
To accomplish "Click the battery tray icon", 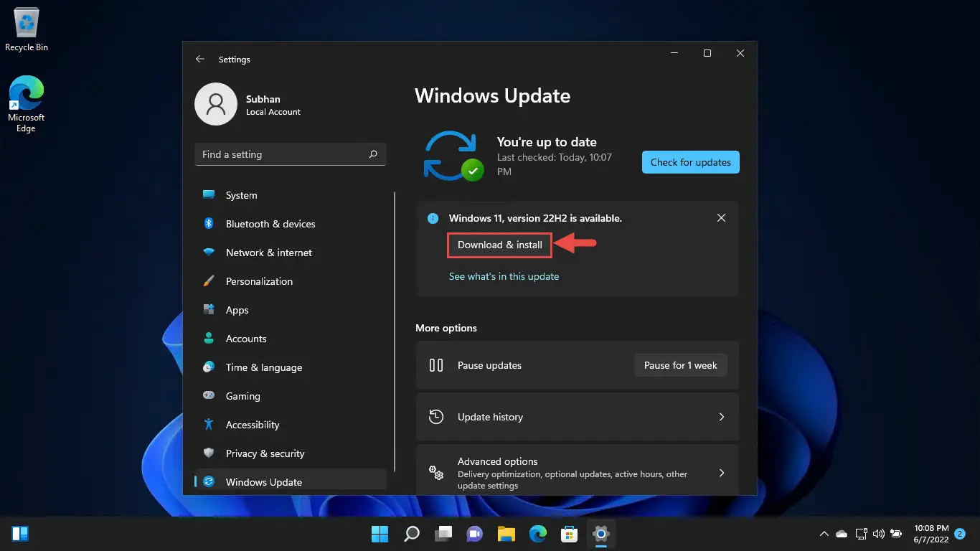I will point(896,534).
